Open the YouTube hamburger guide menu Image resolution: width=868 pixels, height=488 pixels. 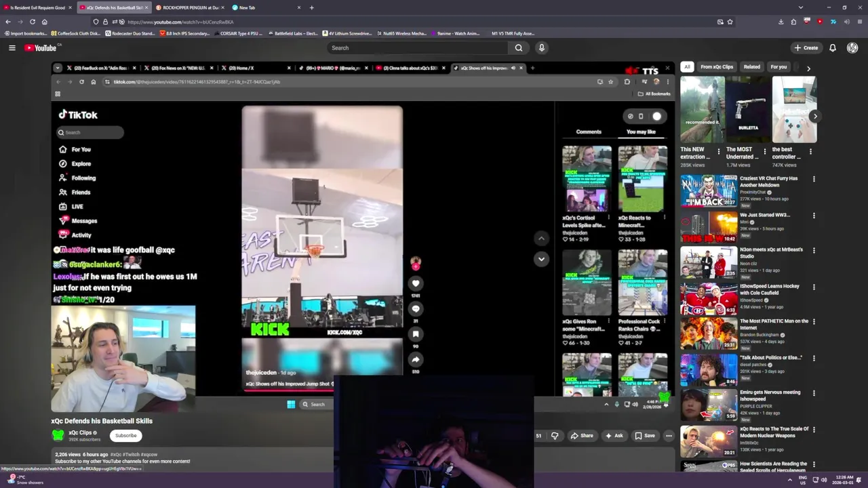coord(12,47)
